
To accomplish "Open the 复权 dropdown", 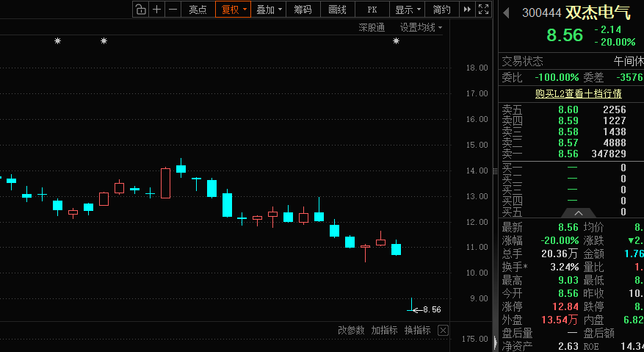I will tap(234, 10).
